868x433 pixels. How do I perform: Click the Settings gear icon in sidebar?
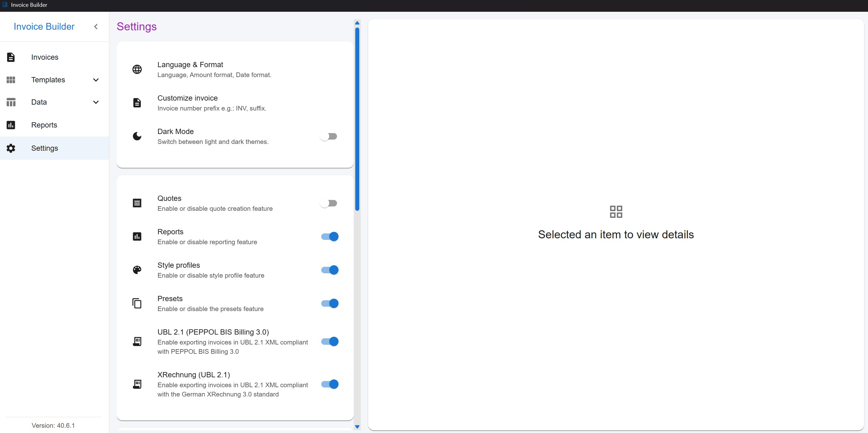[11, 148]
